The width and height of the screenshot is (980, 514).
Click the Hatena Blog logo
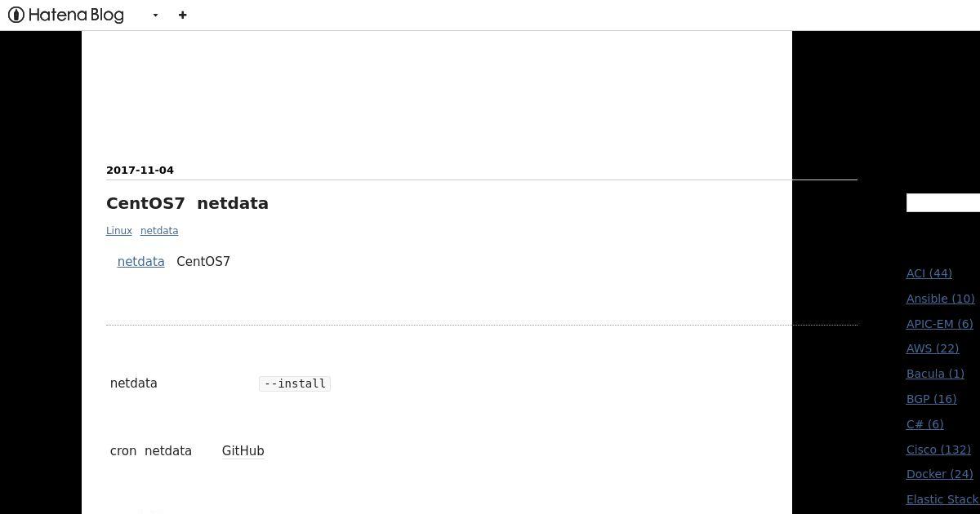(x=66, y=15)
